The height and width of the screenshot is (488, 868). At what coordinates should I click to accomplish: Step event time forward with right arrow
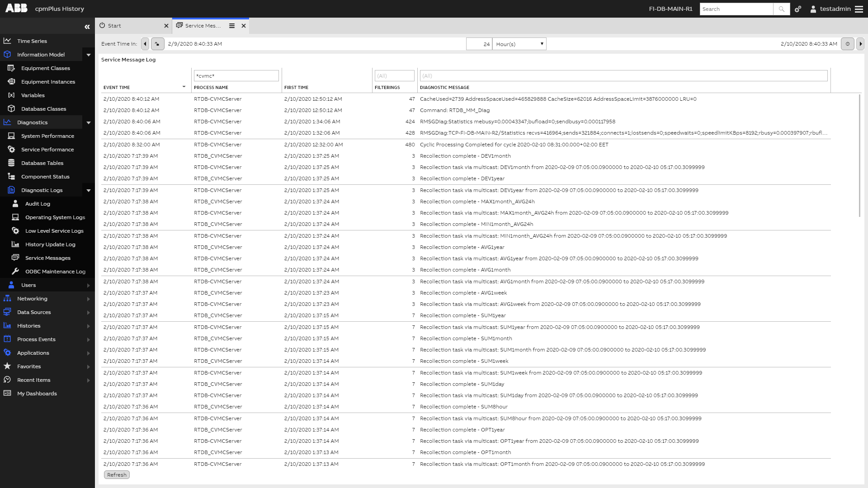tap(860, 44)
